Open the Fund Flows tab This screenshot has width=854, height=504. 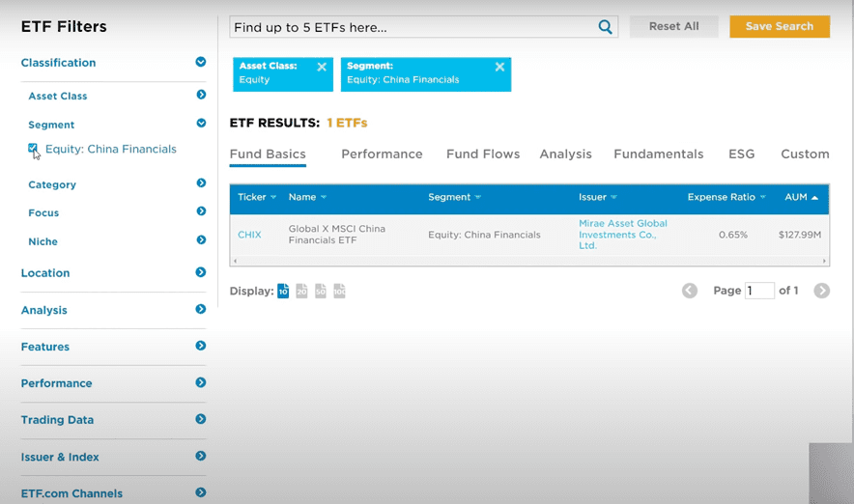point(482,154)
